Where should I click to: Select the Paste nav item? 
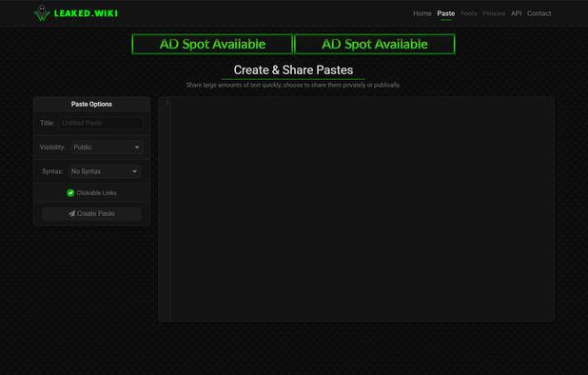[446, 13]
